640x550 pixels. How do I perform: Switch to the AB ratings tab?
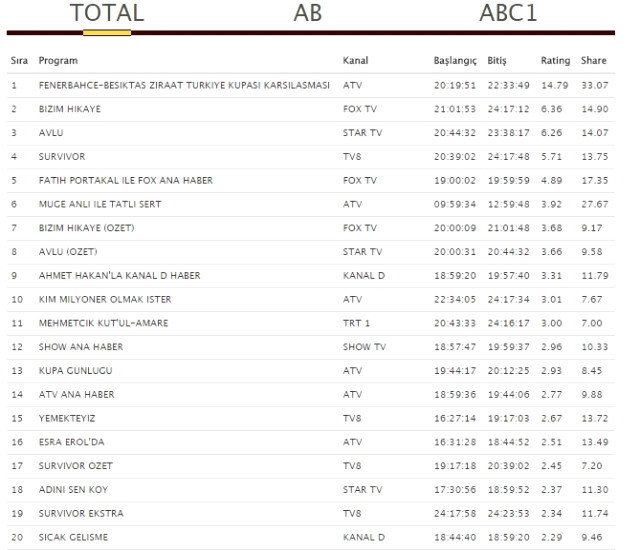pyautogui.click(x=307, y=13)
